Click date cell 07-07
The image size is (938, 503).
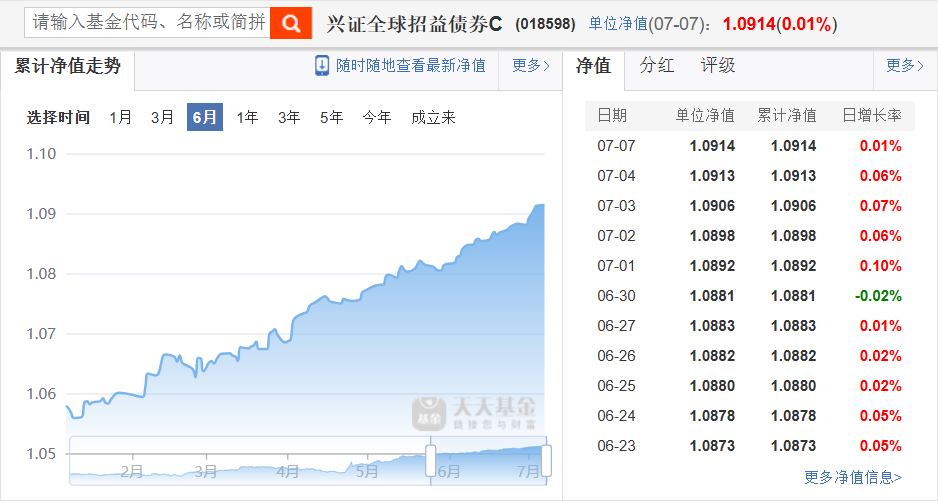pyautogui.click(x=616, y=146)
